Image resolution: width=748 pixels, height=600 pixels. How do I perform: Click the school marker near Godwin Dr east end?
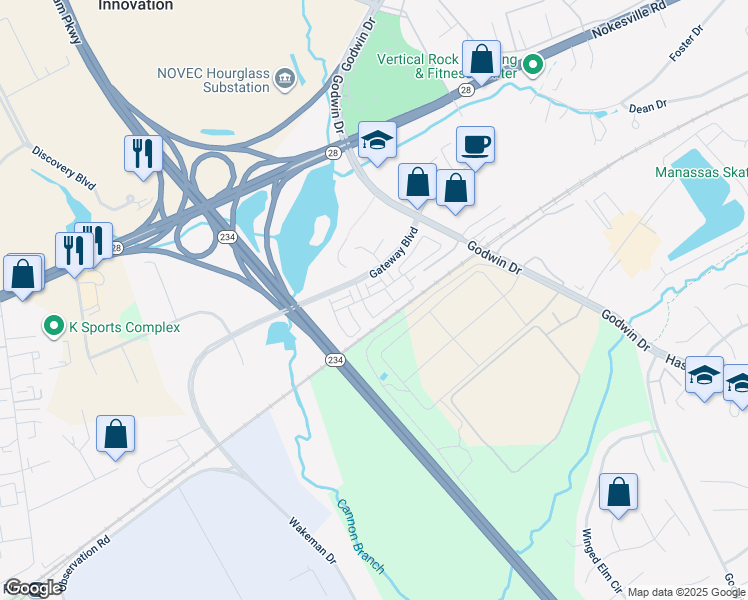click(704, 376)
